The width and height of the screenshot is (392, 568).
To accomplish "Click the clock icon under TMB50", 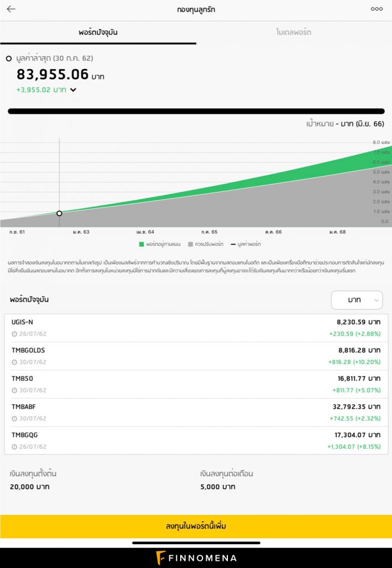I will point(14,390).
